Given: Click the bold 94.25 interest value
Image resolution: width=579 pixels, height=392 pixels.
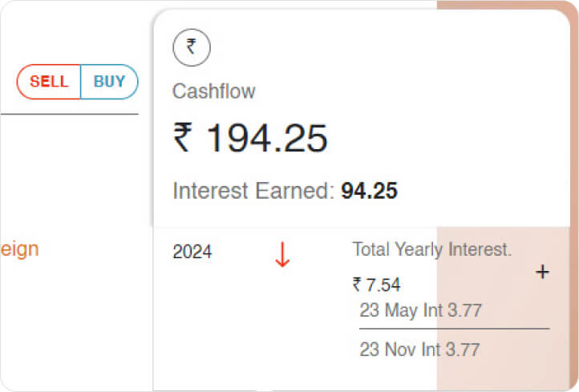Looking at the screenshot, I should click(x=369, y=191).
